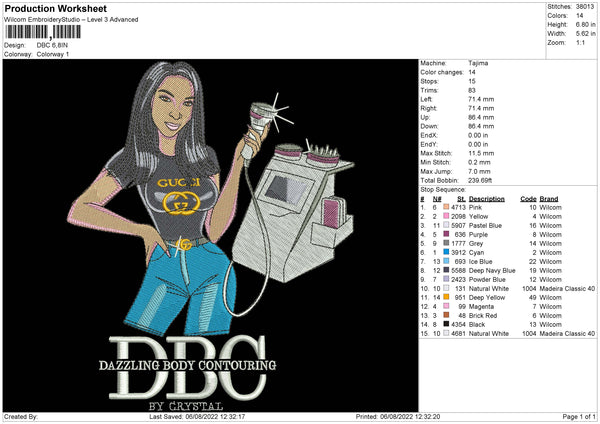
Task: Click 'Printed: 06/08/2022 12:32:20' footer text
Action: [x=398, y=416]
